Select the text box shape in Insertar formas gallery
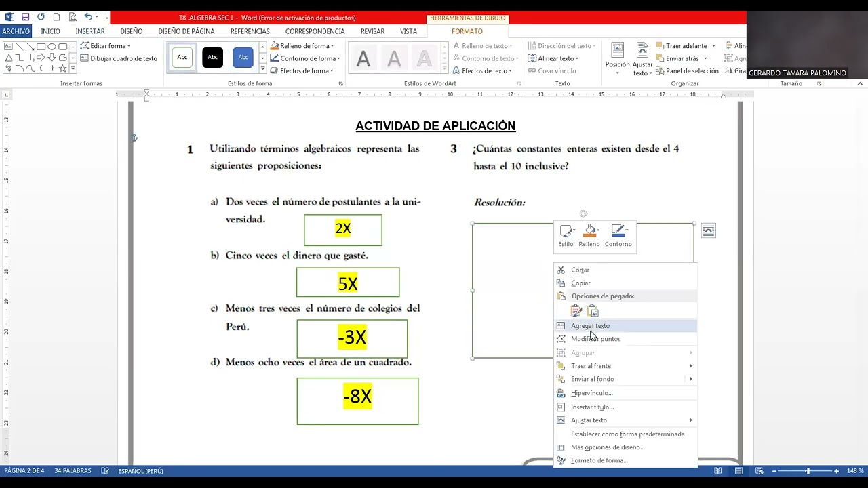The width and height of the screenshot is (868, 488). click(x=8, y=46)
